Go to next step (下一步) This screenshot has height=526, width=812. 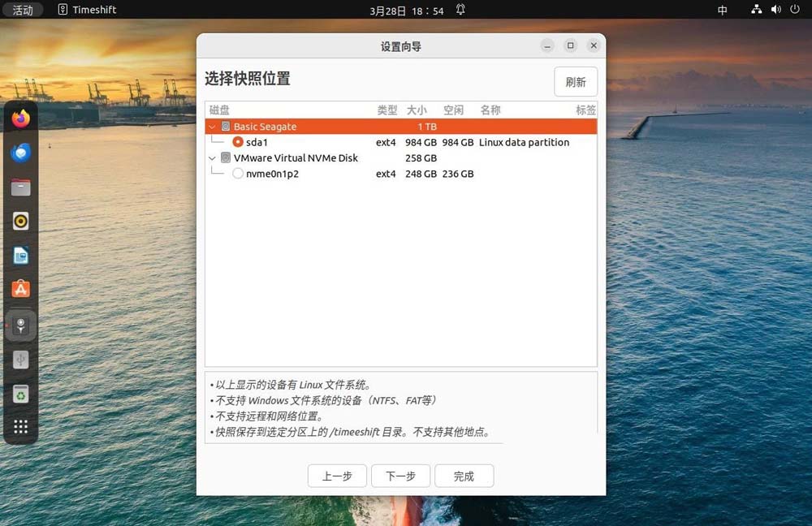tap(400, 476)
